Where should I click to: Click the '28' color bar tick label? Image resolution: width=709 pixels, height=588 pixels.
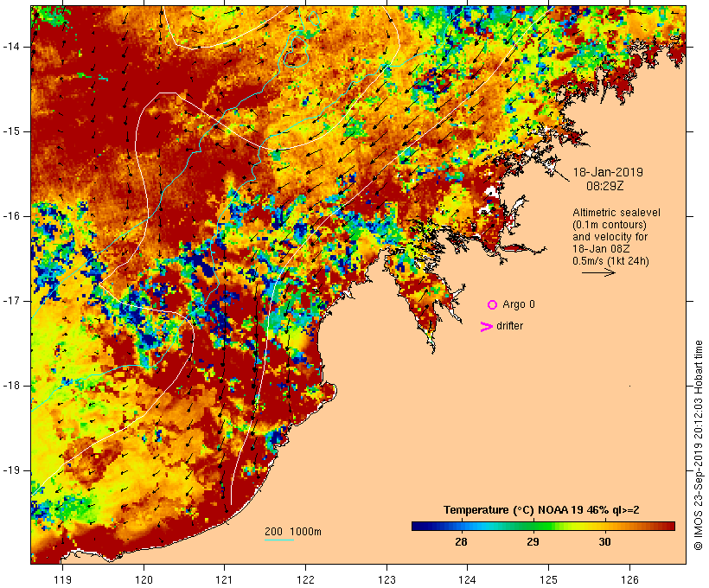coord(461,542)
